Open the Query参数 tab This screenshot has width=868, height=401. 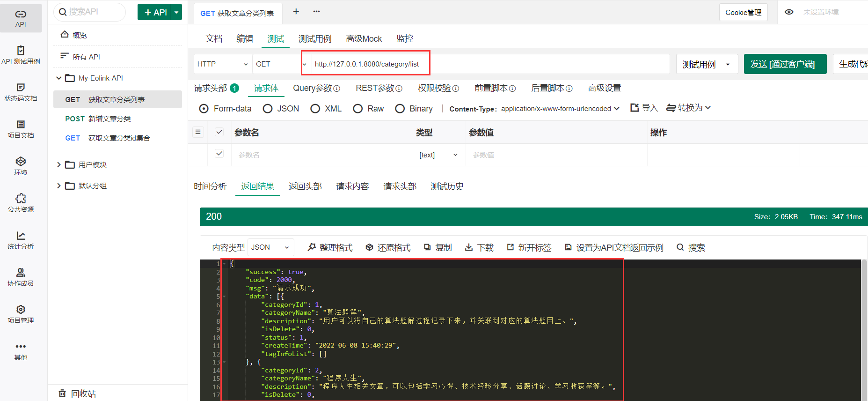[317, 88]
